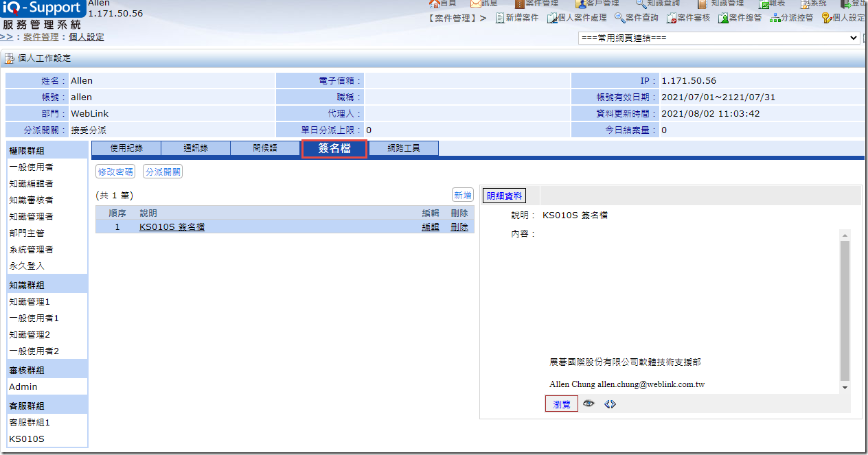Click the 系統管理者 entry
Image resolution: width=868 pixels, height=455 pixels.
tap(32, 250)
